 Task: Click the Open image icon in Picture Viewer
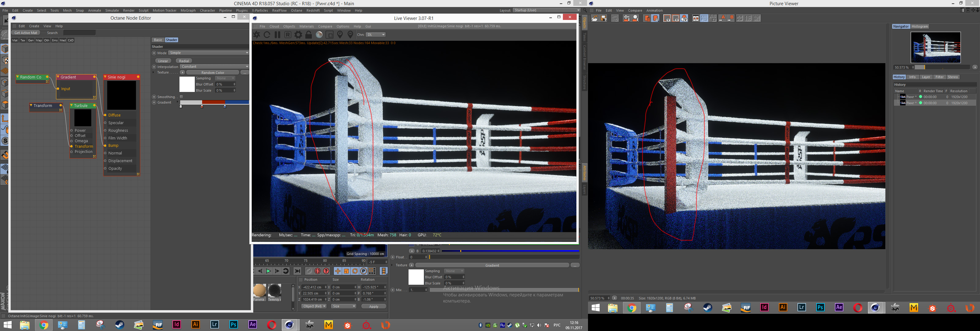pos(595,18)
